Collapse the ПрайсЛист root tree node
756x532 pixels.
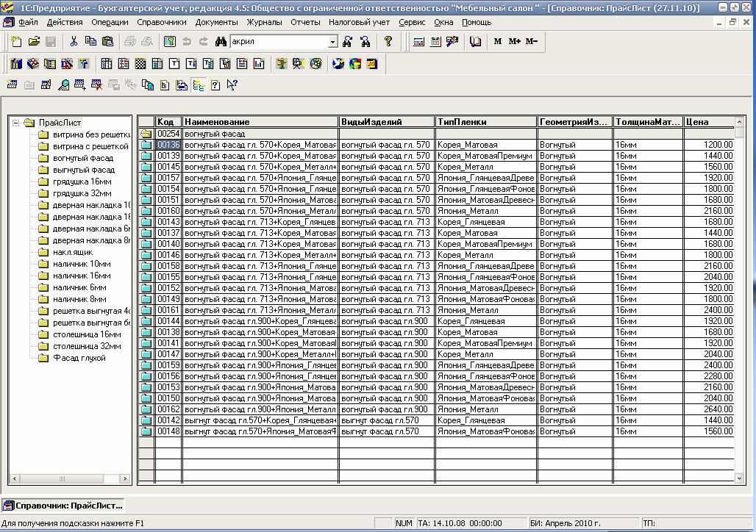pos(16,123)
